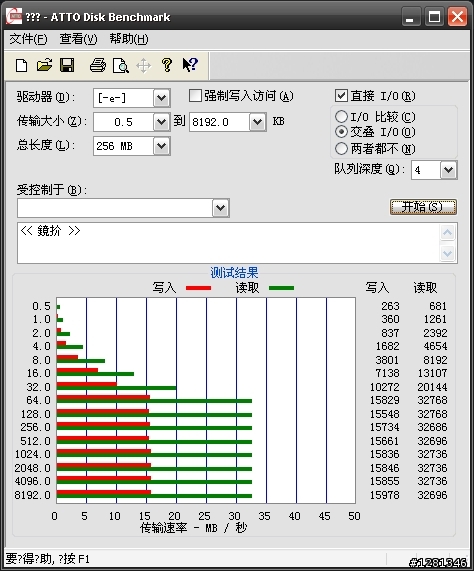Click the 8192.0 row label in chart

[32, 495]
